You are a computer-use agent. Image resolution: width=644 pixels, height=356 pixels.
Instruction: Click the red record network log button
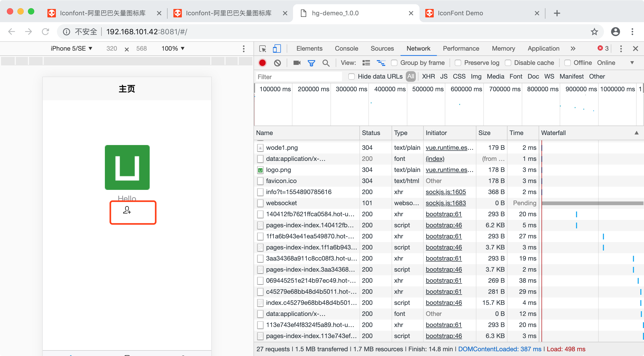point(262,63)
